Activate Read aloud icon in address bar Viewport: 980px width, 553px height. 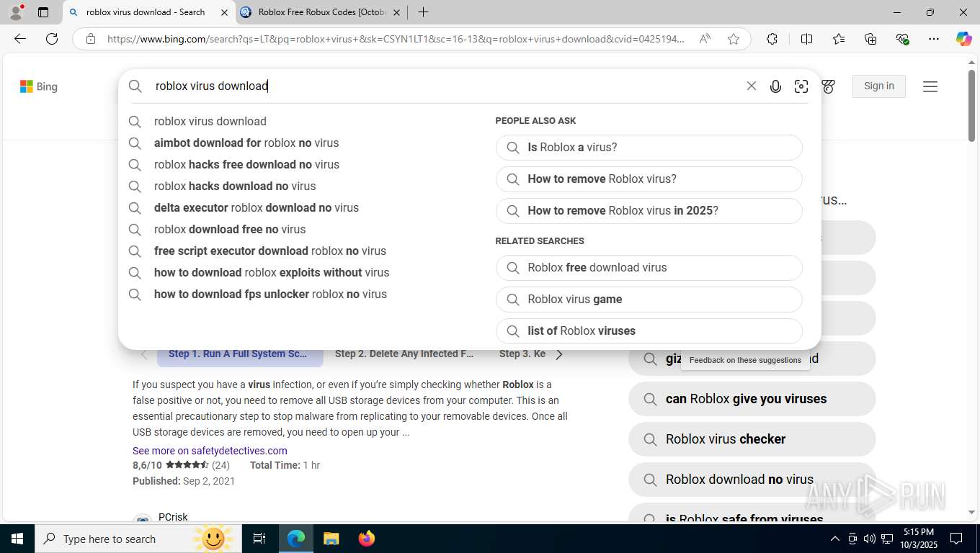(705, 39)
